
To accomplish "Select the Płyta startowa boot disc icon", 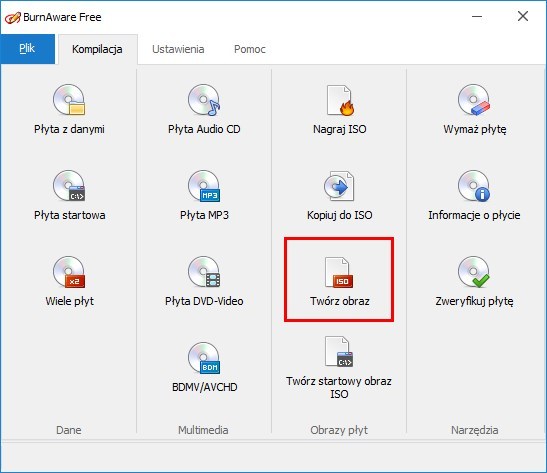I will [69, 186].
